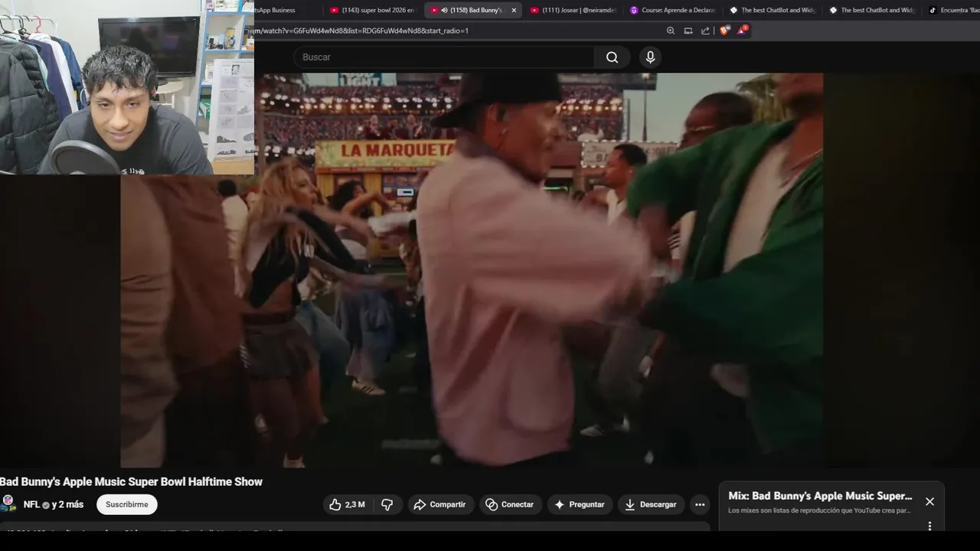Open the Compartir share option
The width and height of the screenshot is (980, 551).
pos(439,504)
